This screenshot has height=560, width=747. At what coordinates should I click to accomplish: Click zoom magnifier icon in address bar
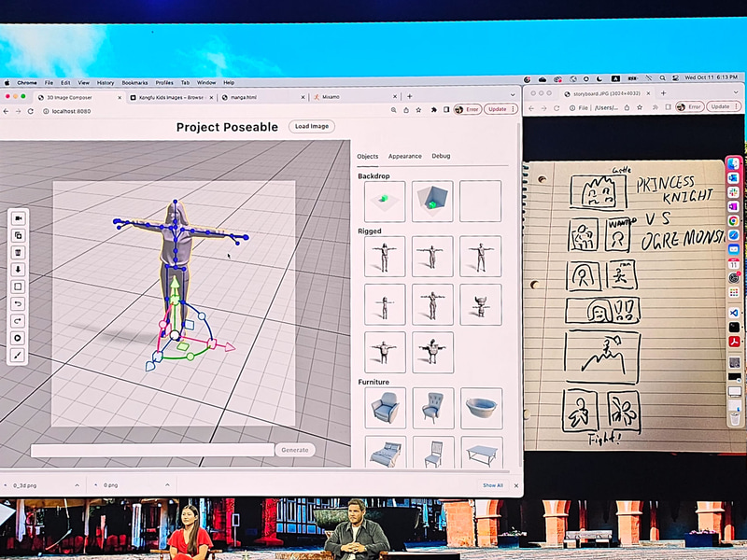(x=393, y=110)
